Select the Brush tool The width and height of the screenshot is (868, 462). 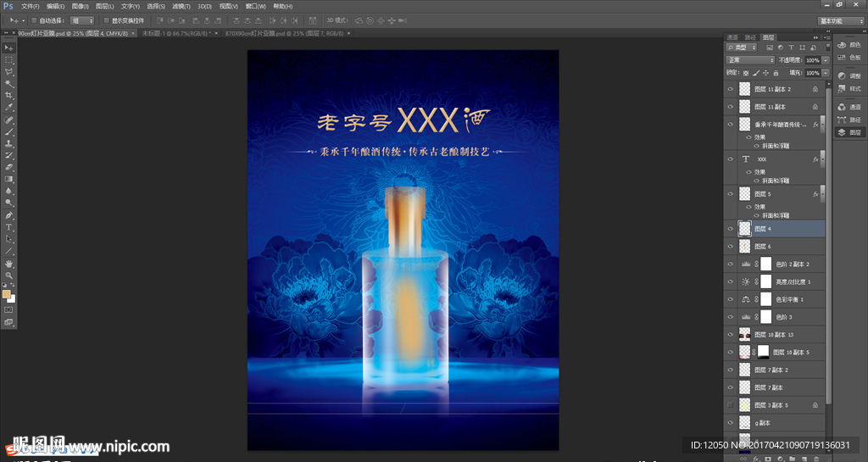(8, 131)
